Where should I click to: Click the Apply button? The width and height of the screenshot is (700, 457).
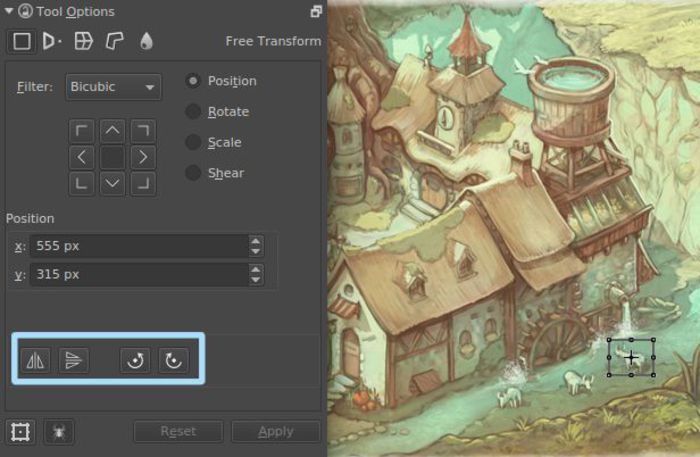click(275, 432)
